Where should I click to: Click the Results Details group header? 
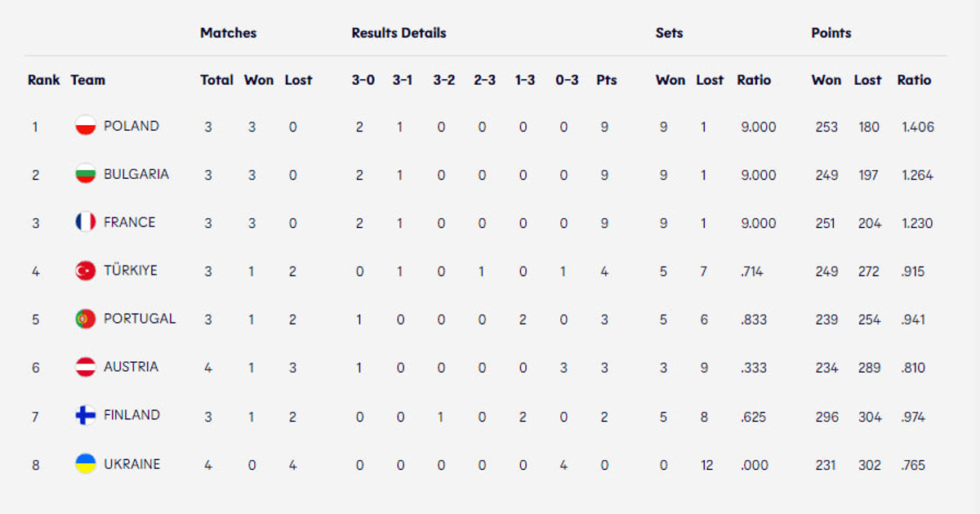[399, 34]
